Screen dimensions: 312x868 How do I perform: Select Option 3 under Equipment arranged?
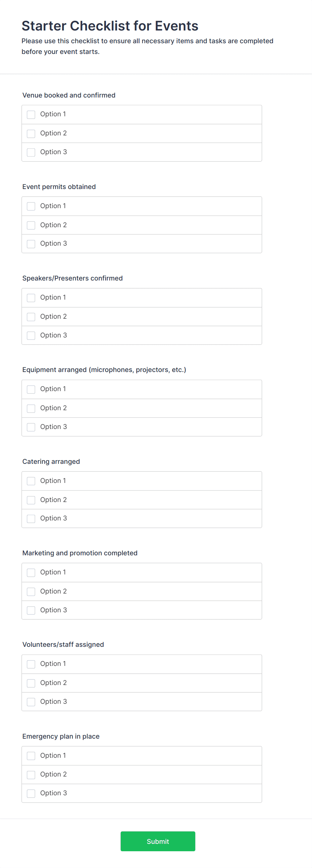tap(31, 427)
